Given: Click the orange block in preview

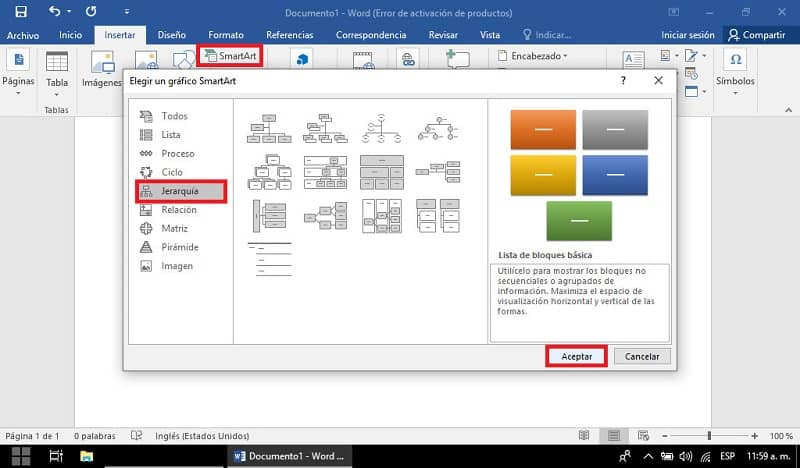Looking at the screenshot, I should 543,130.
